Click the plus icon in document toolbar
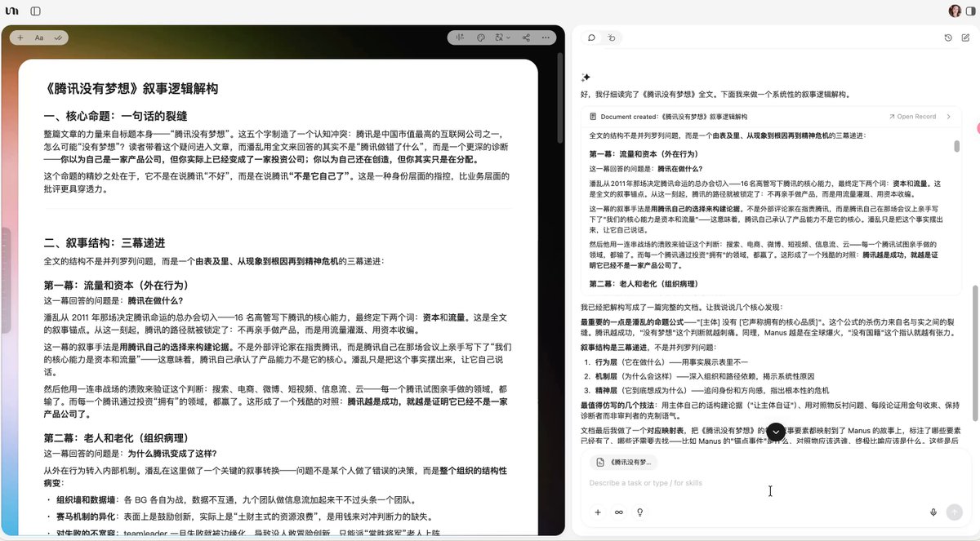980x541 pixels. coord(20,38)
